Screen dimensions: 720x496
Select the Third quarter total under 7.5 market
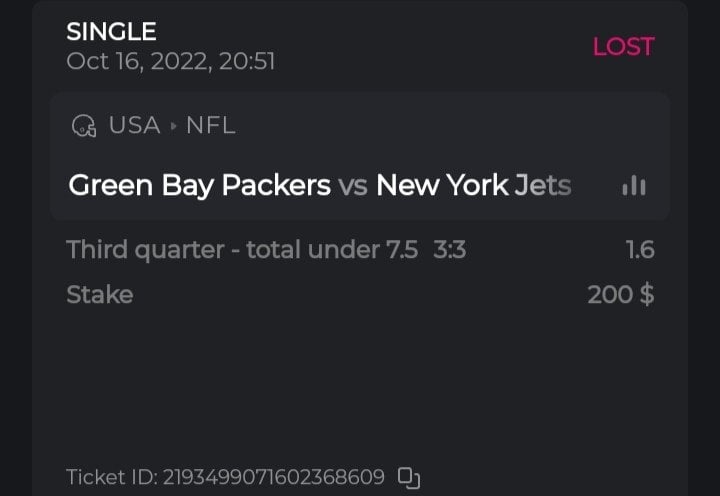[242, 249]
